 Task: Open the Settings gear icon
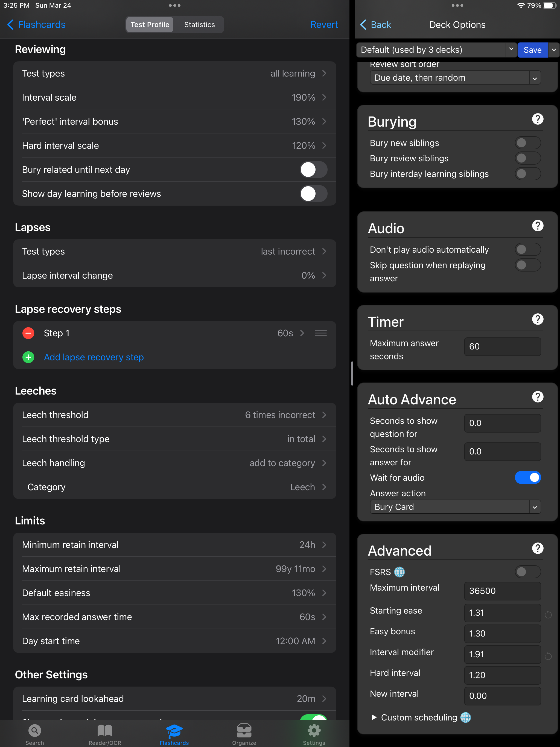click(314, 730)
